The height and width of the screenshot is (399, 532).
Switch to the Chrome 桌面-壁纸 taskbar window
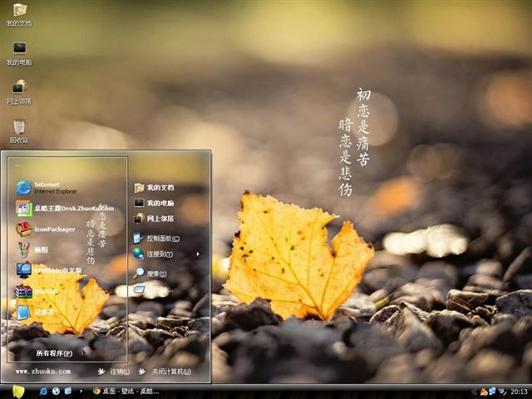click(x=126, y=391)
